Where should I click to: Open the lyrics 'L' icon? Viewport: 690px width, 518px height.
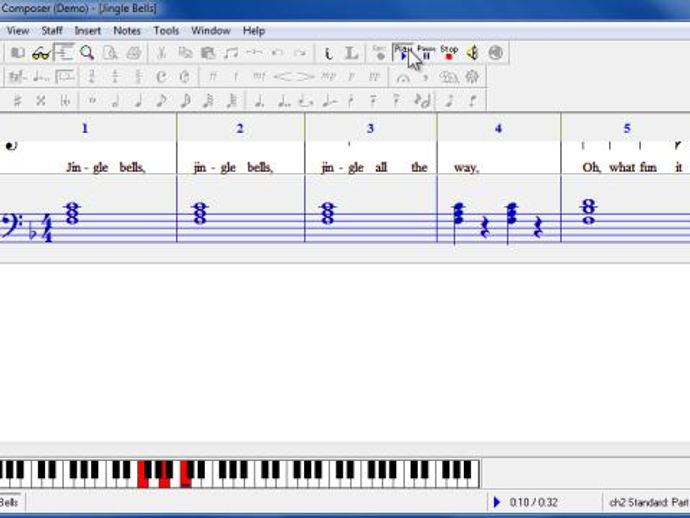click(x=351, y=53)
